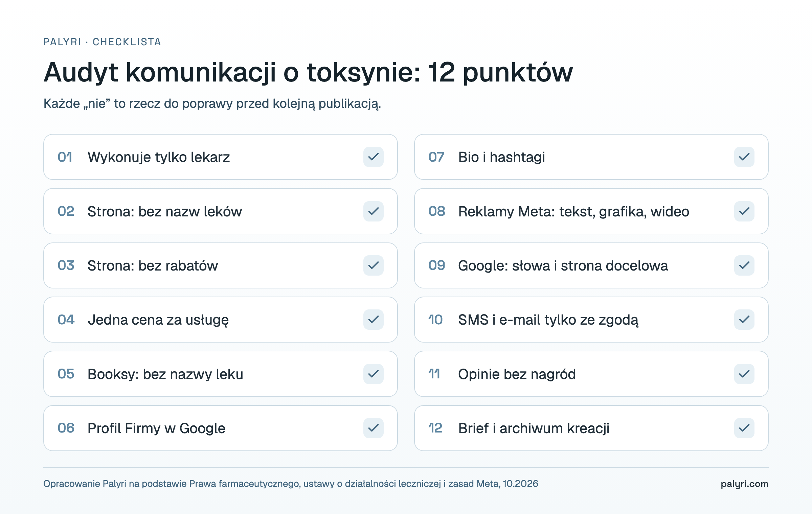
Task: Click the PALYRI · CHECKLISTA header label
Action: click(x=102, y=42)
